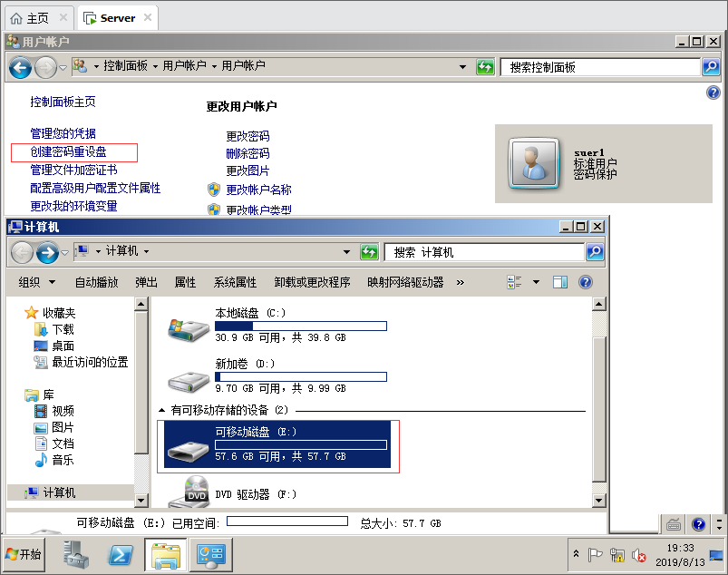Open PowerShell from the taskbar
Screen dimensions: 728x575
[121, 554]
